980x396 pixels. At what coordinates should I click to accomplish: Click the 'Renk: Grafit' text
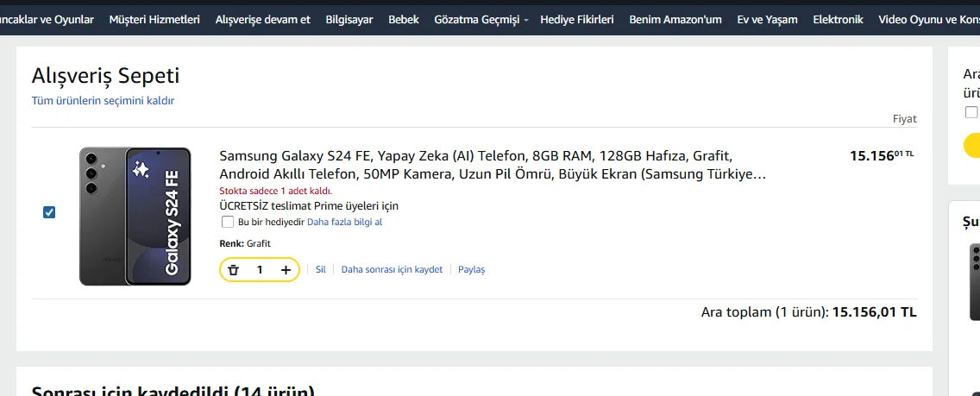245,243
